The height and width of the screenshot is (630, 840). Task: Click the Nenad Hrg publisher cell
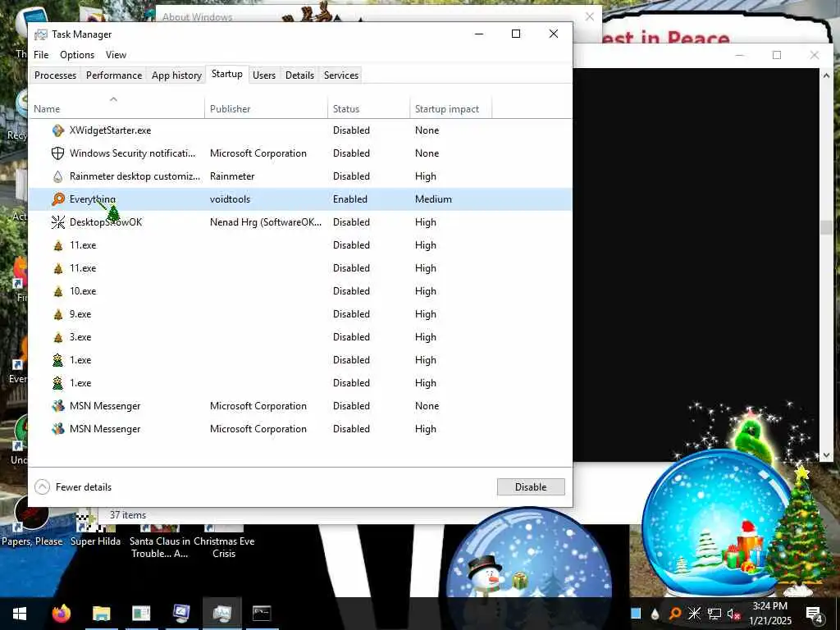pos(266,222)
